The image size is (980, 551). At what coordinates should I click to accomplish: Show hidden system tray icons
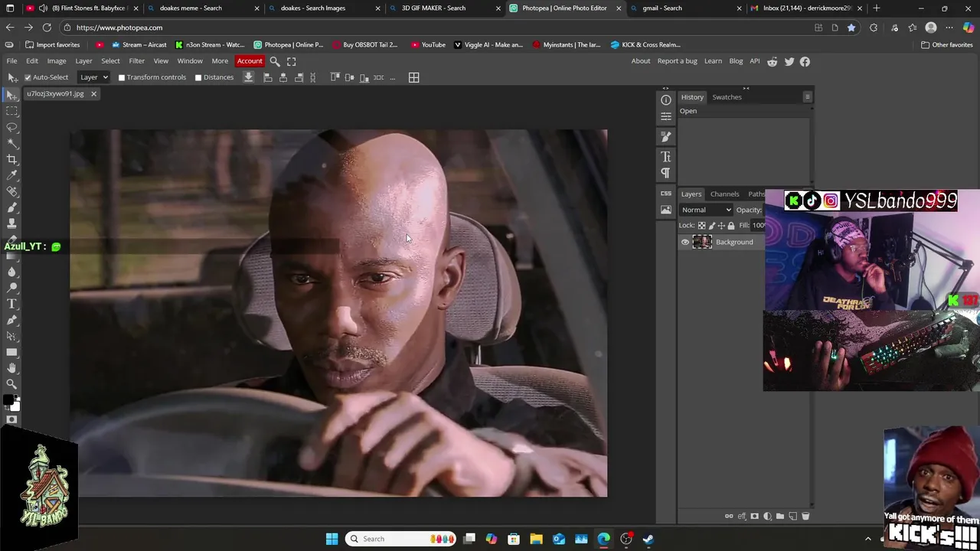[x=867, y=539]
